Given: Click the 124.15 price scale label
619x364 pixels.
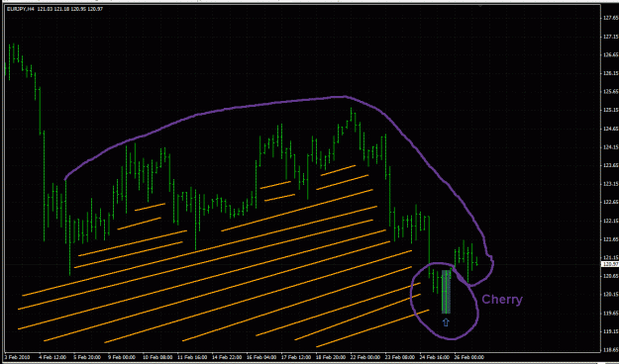Looking at the screenshot, I should 611,147.
